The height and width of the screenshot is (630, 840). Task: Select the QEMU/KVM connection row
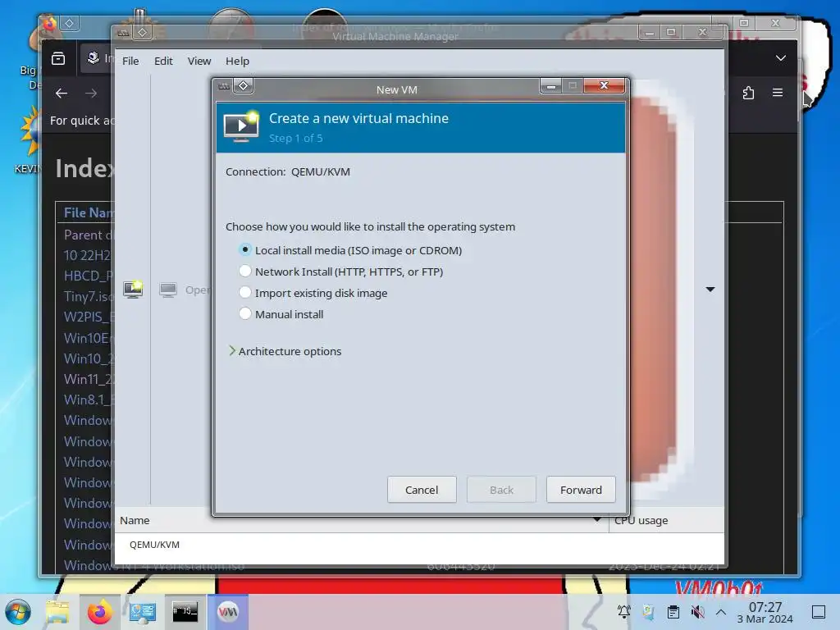419,545
